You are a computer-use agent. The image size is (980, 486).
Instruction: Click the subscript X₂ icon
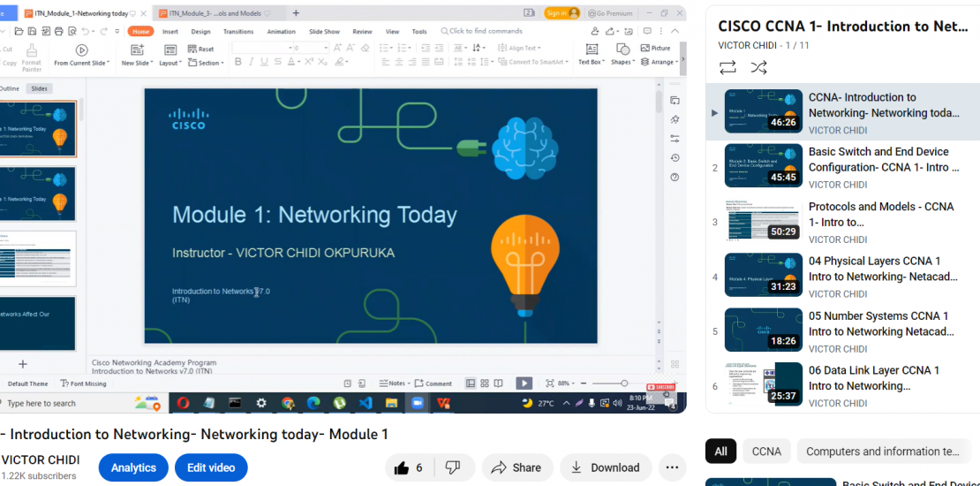tap(322, 61)
